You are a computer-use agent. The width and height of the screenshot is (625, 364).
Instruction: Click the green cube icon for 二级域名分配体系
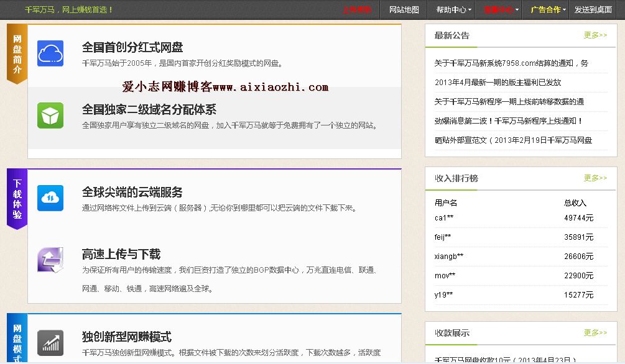[x=50, y=116]
